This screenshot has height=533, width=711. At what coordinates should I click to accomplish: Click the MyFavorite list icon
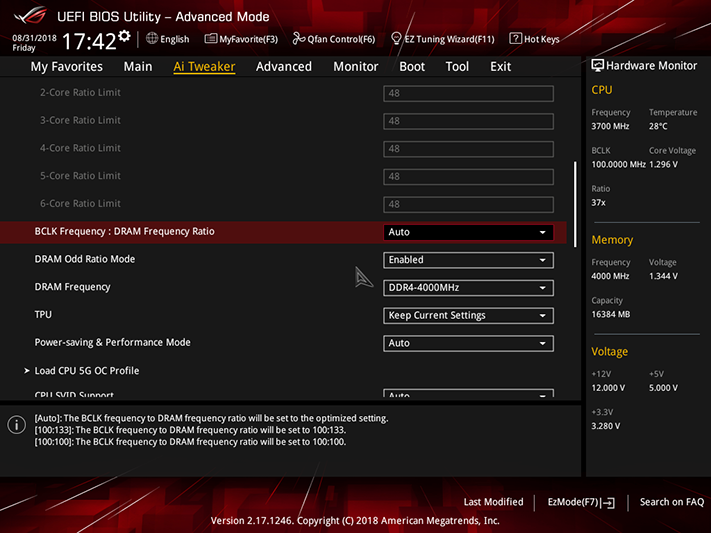[210, 39]
